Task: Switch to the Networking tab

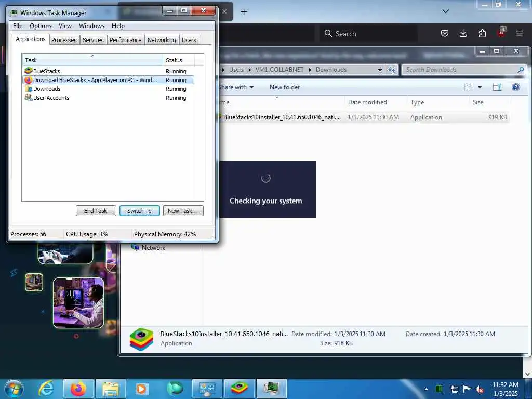Action: (x=162, y=40)
